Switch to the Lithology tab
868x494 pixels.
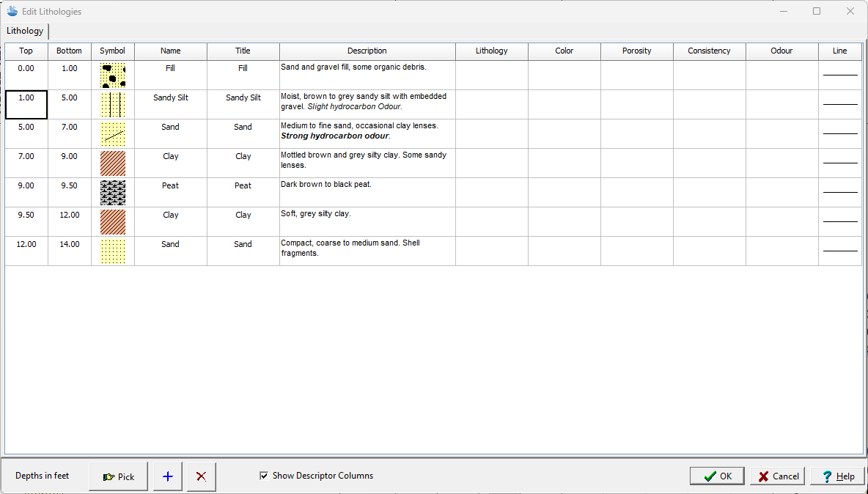click(x=26, y=31)
